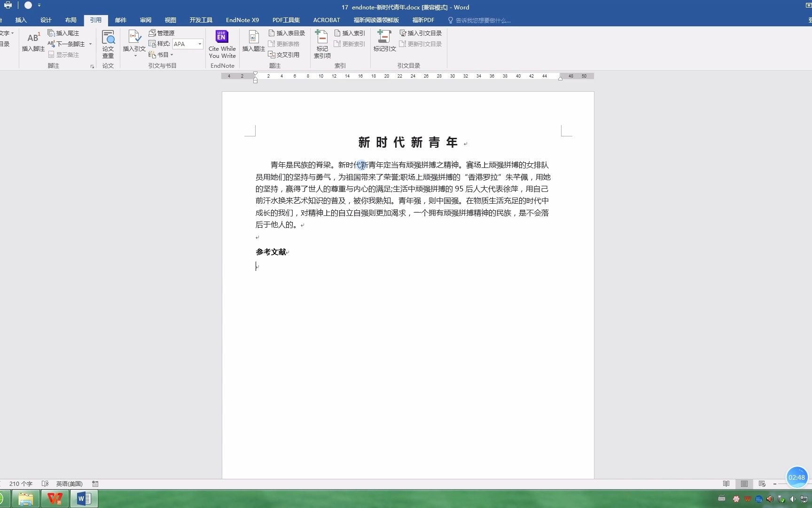Open the APA citation style dropdown

click(199, 44)
